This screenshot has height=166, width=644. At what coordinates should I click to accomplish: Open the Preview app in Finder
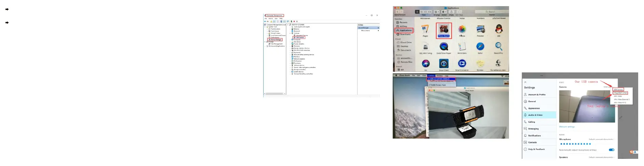(x=480, y=30)
